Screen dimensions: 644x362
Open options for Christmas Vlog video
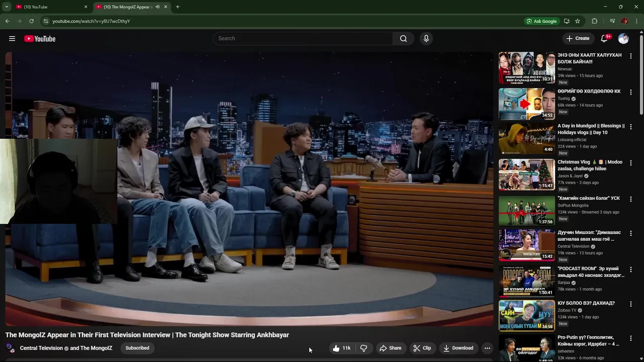tap(630, 163)
